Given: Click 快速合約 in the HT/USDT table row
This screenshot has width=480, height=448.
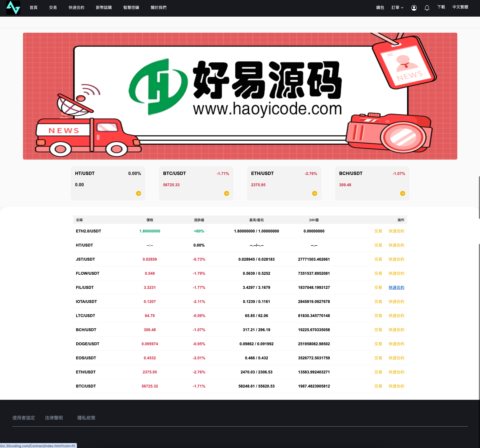Looking at the screenshot, I should (x=396, y=245).
